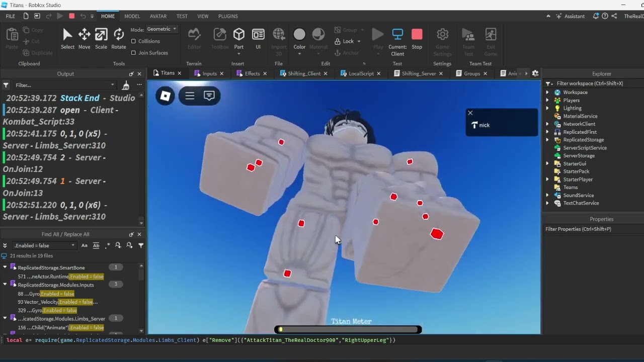Toggle regex (.*) option in Find All
Image resolution: width=644 pixels, height=362 pixels.
108,245
